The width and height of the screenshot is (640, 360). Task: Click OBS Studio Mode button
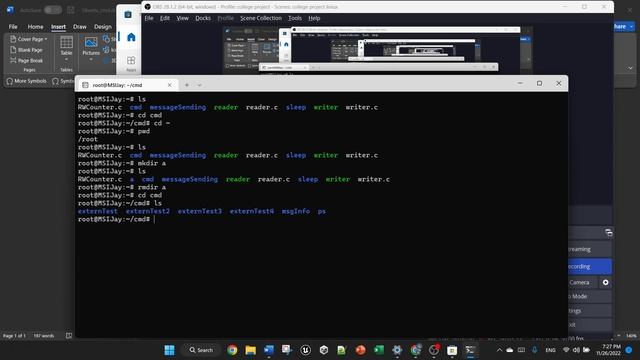click(590, 296)
